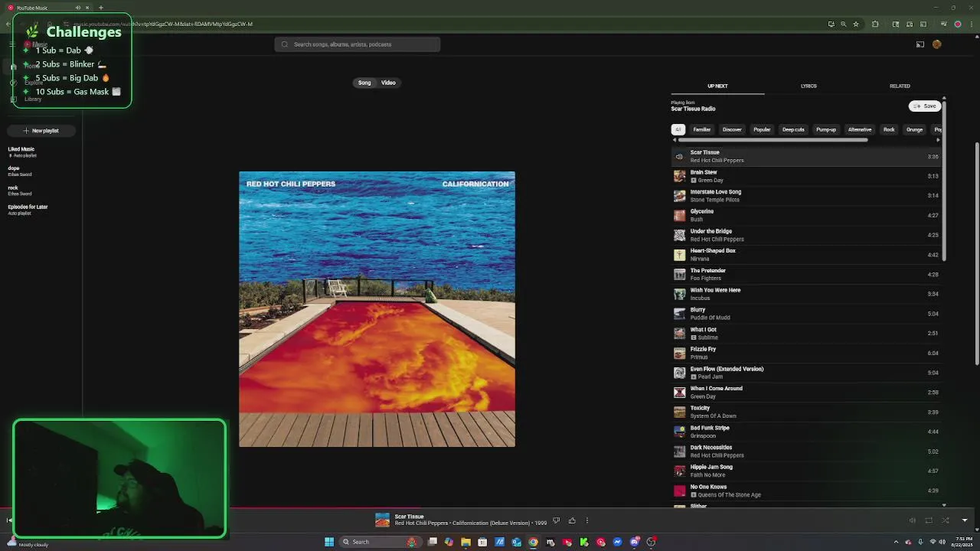Click the Up Next queue vertical scrollbar
The image size is (980, 551).
tap(944, 180)
